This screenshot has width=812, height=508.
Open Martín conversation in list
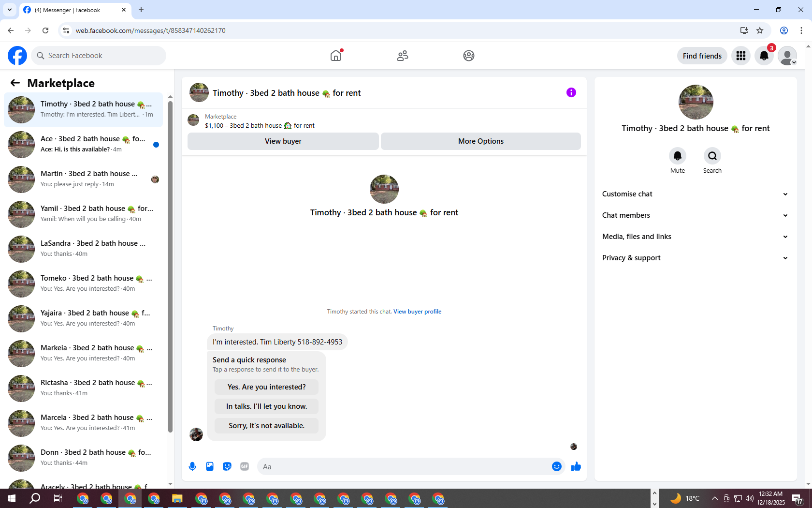pos(83,179)
